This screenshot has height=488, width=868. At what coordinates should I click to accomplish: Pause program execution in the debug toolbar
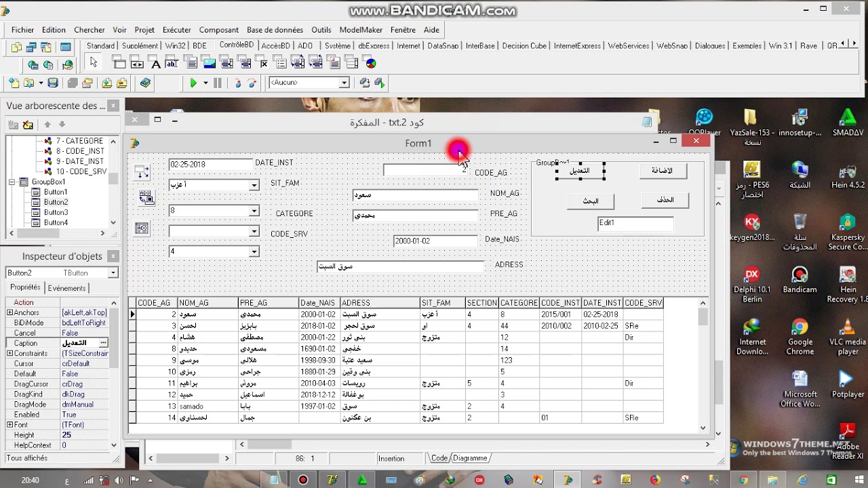(x=217, y=83)
